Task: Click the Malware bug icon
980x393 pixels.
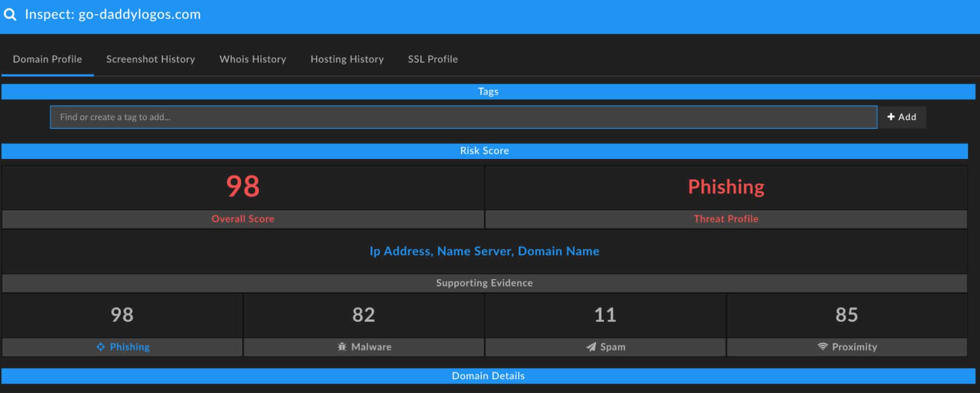Action: [x=342, y=347]
